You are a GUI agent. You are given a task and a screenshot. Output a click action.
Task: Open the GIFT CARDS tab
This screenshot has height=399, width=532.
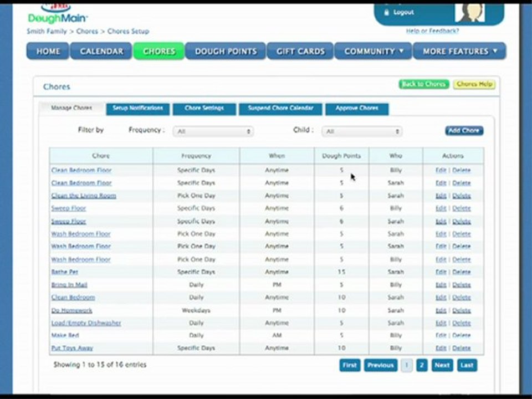point(300,51)
